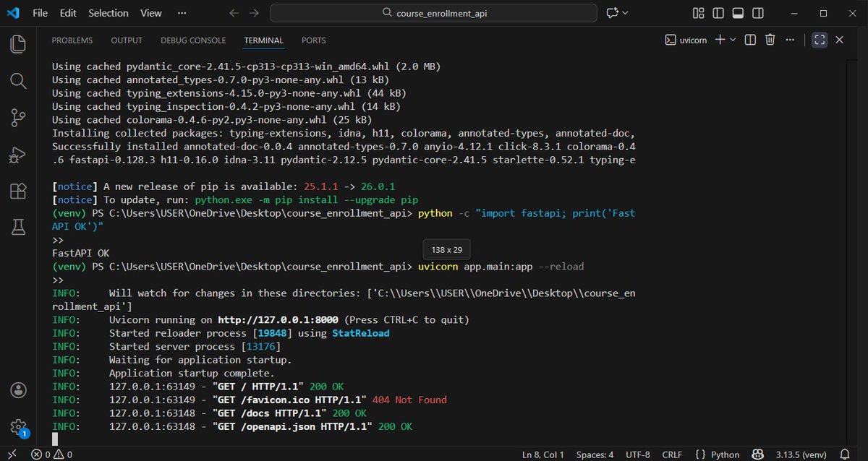Image resolution: width=868 pixels, height=461 pixels.
Task: Go back with the left arrow
Action: tap(233, 13)
